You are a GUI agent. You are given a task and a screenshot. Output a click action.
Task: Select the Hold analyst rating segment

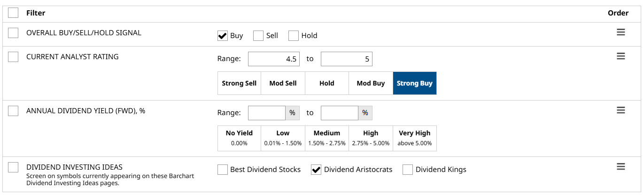click(x=326, y=83)
